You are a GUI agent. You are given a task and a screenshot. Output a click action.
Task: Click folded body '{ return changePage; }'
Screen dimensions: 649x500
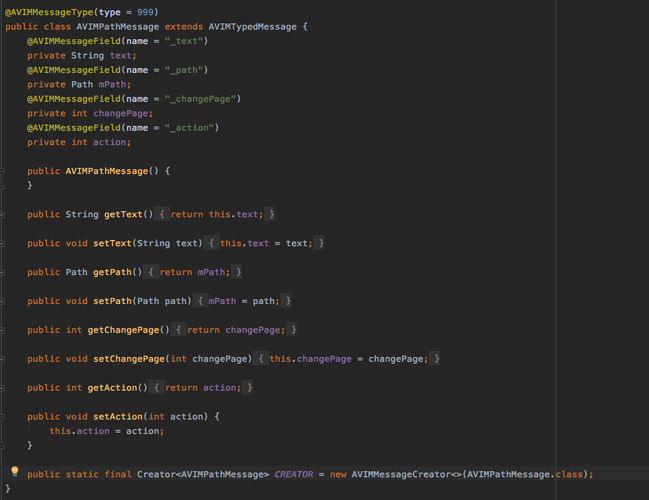(234, 330)
